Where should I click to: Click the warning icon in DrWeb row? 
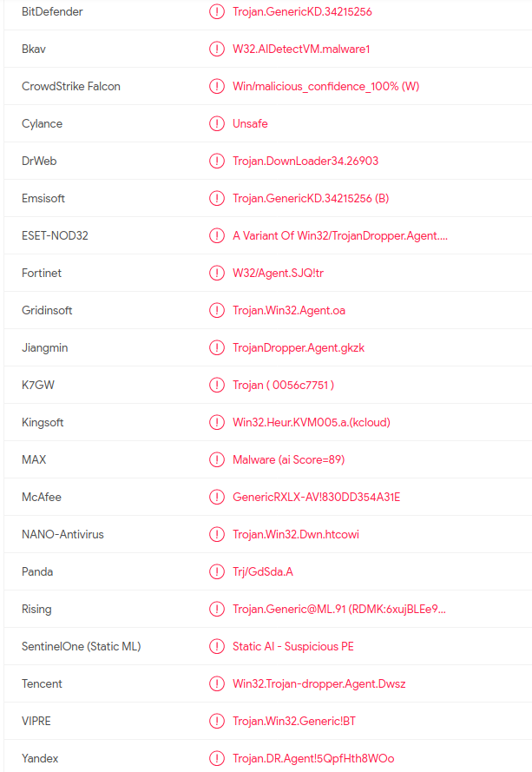[x=217, y=161]
